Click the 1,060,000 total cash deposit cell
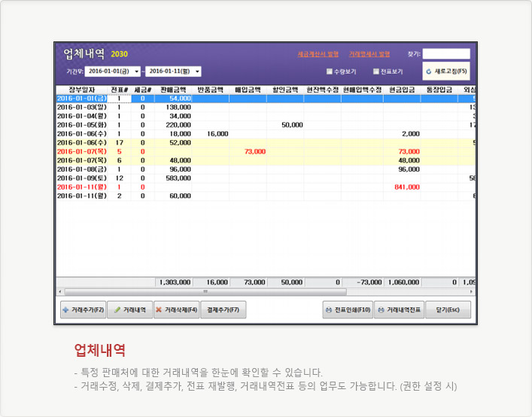This screenshot has height=417, width=532. point(403,282)
